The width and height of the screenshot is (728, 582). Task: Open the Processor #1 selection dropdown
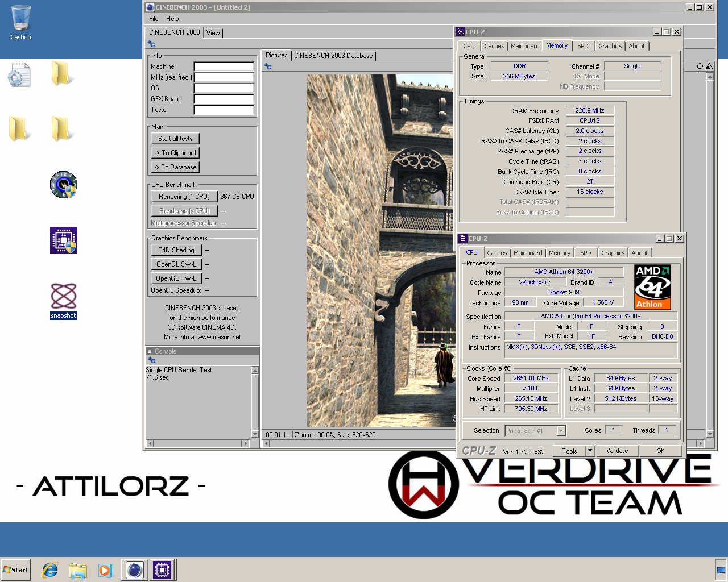point(561,431)
